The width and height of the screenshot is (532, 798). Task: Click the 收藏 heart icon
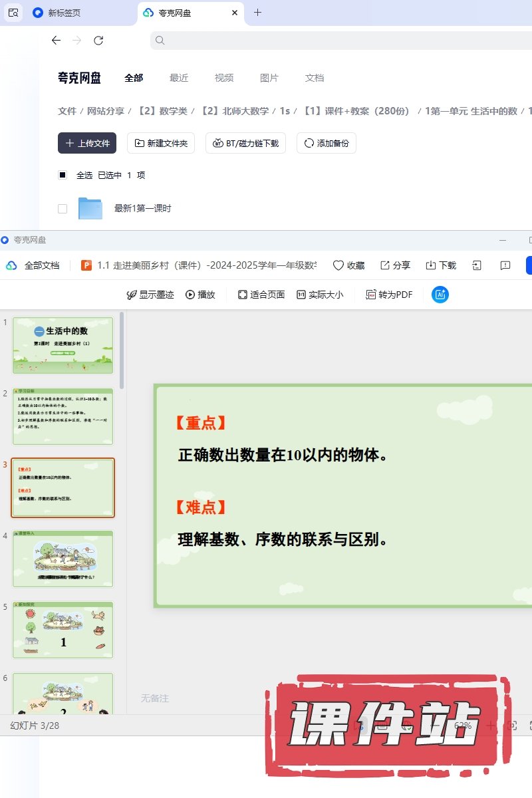(x=338, y=265)
